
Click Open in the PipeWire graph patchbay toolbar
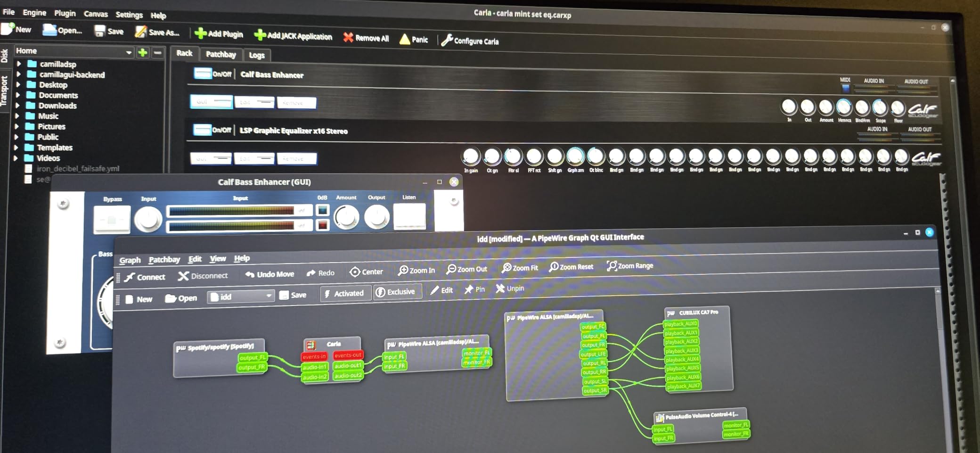(x=181, y=298)
